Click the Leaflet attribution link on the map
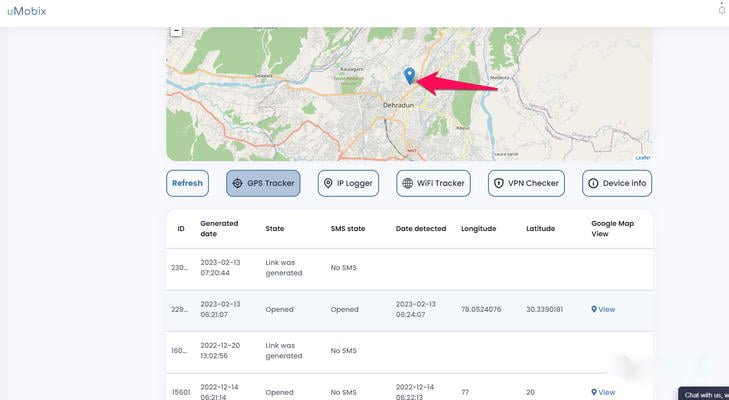This screenshot has height=400, width=729. pyautogui.click(x=643, y=158)
